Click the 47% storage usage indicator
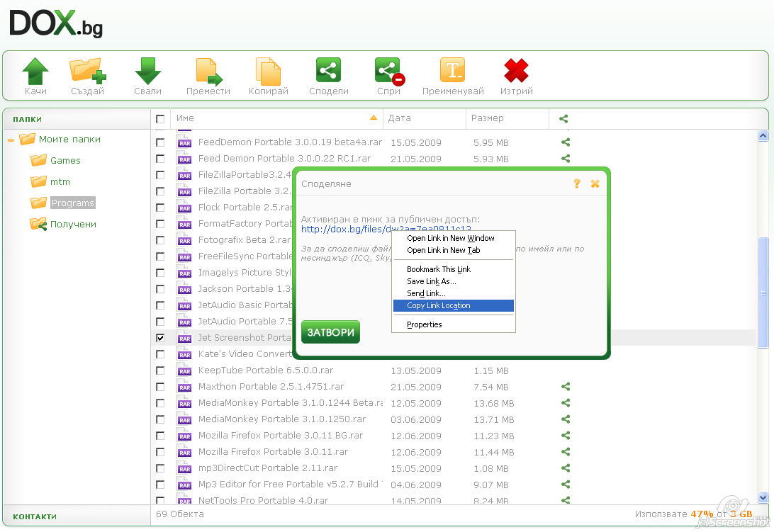 (702, 514)
